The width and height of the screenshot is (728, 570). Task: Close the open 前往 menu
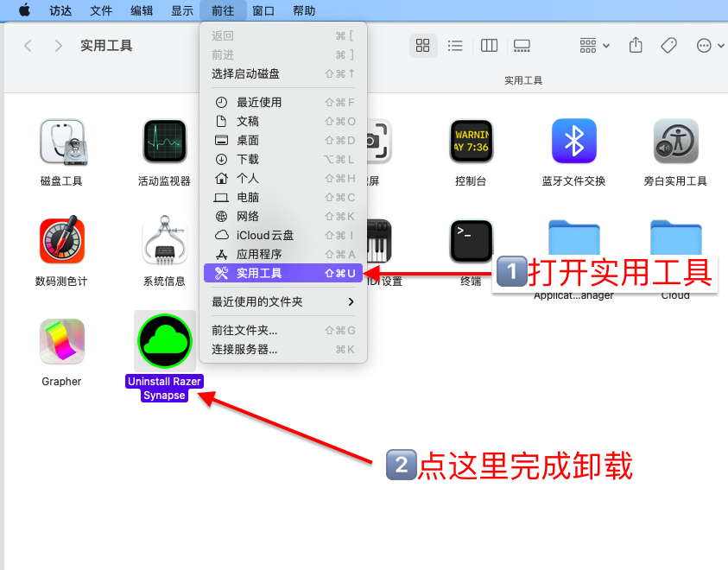pyautogui.click(x=223, y=10)
